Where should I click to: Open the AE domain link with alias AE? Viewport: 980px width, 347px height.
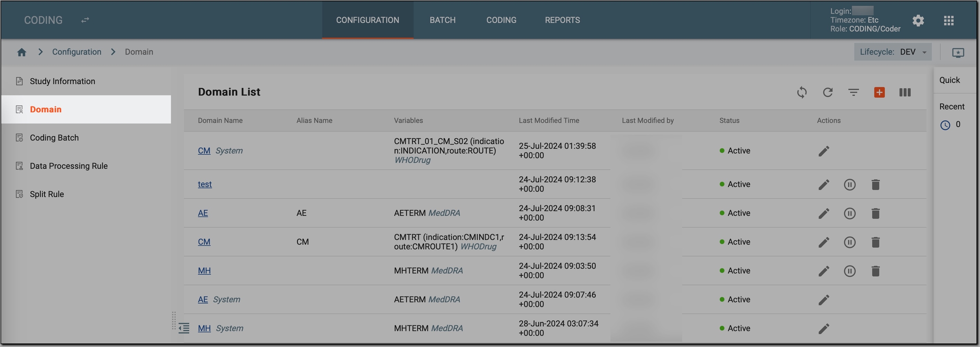pyautogui.click(x=203, y=213)
